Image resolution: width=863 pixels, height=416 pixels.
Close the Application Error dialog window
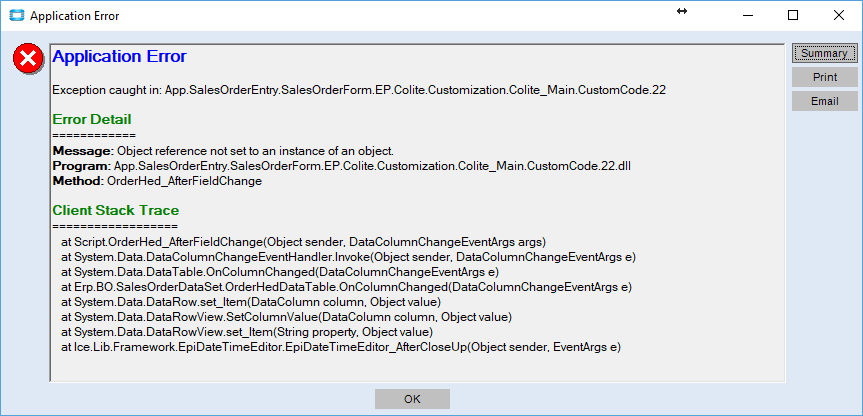(x=839, y=15)
